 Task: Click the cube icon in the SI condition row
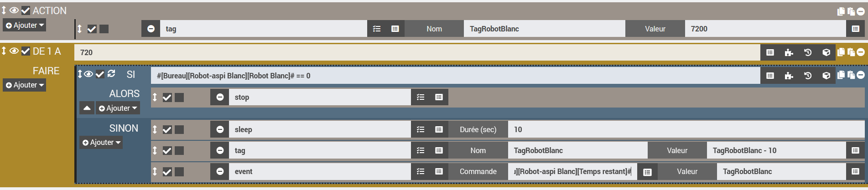coord(826,76)
